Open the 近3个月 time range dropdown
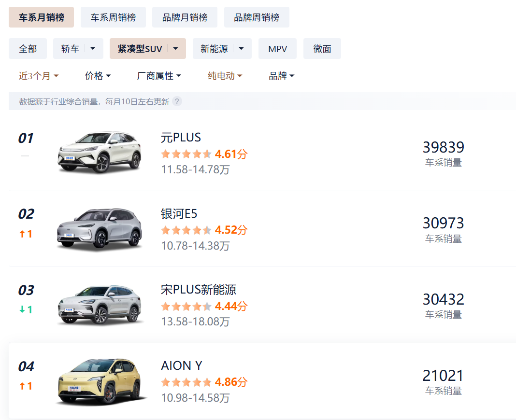The height and width of the screenshot is (420, 516). tap(39, 76)
